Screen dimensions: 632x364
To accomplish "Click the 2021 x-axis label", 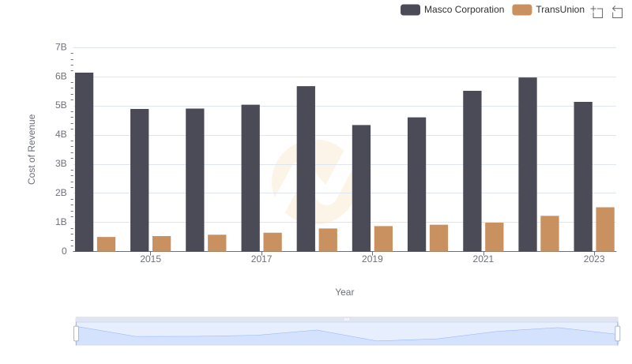I will 483,259.
